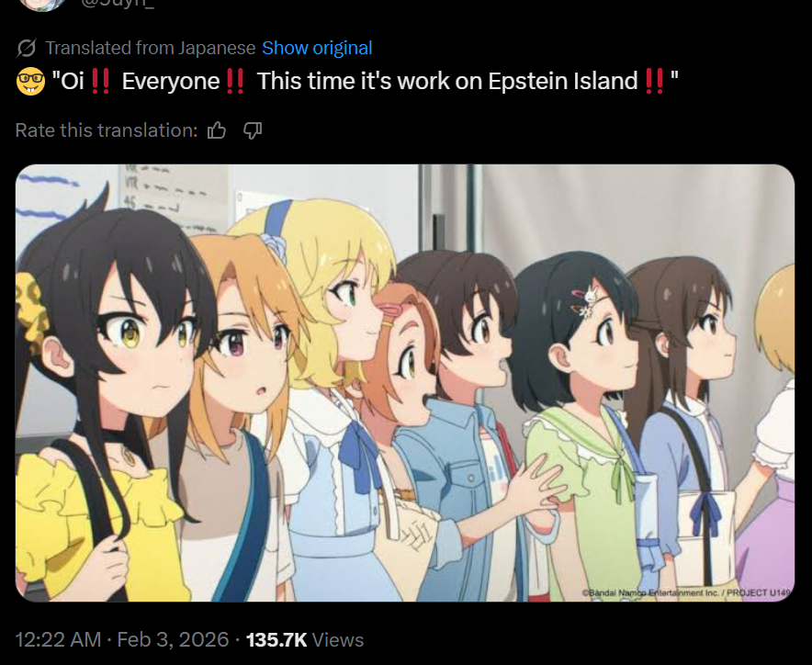Screen dimensions: 812x665
Task: Click the word "Oi" in the tweet
Action: [x=73, y=82]
